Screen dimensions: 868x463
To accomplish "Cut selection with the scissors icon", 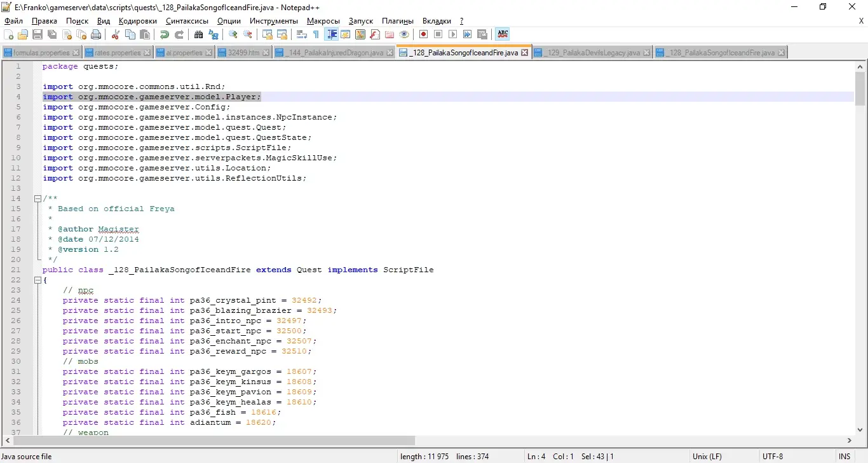I will pos(116,34).
